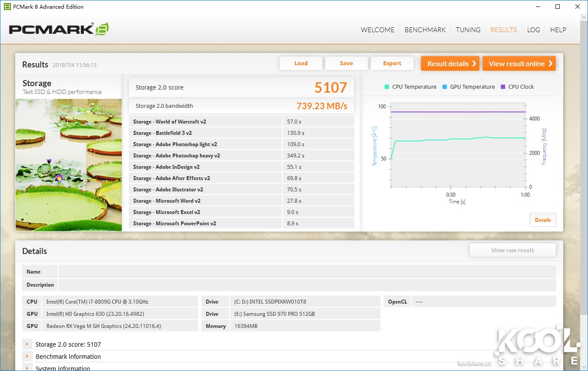
Task: Open the WELCOME tab
Action: pyautogui.click(x=378, y=30)
